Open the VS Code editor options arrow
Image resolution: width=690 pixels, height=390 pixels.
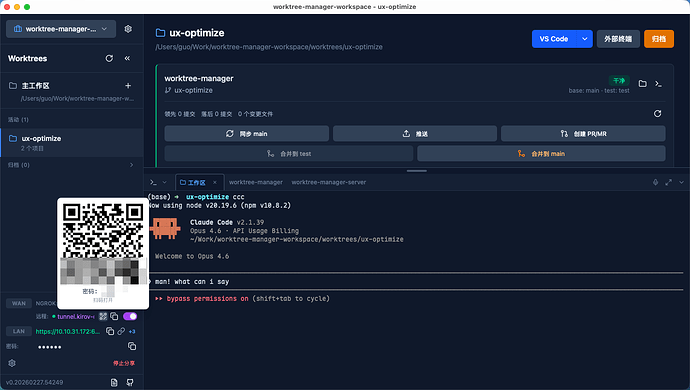tap(584, 39)
